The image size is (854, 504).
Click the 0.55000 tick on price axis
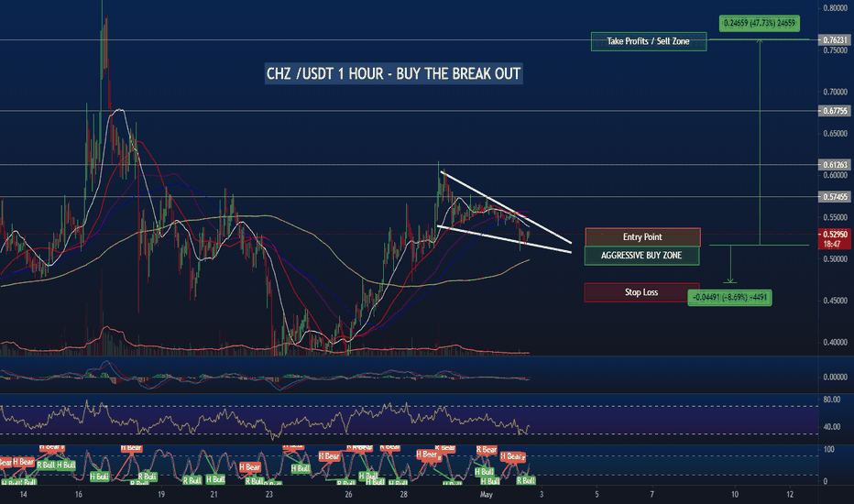click(x=835, y=217)
